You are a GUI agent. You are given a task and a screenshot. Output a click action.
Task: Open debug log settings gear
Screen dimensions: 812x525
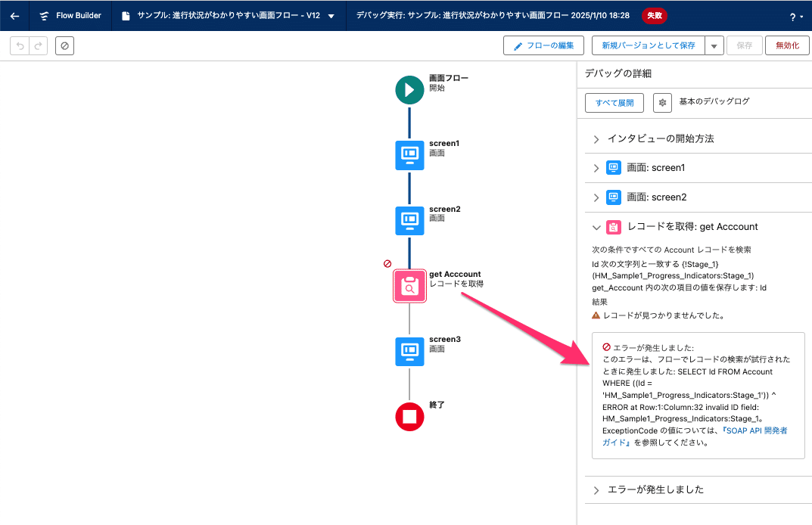tap(662, 103)
